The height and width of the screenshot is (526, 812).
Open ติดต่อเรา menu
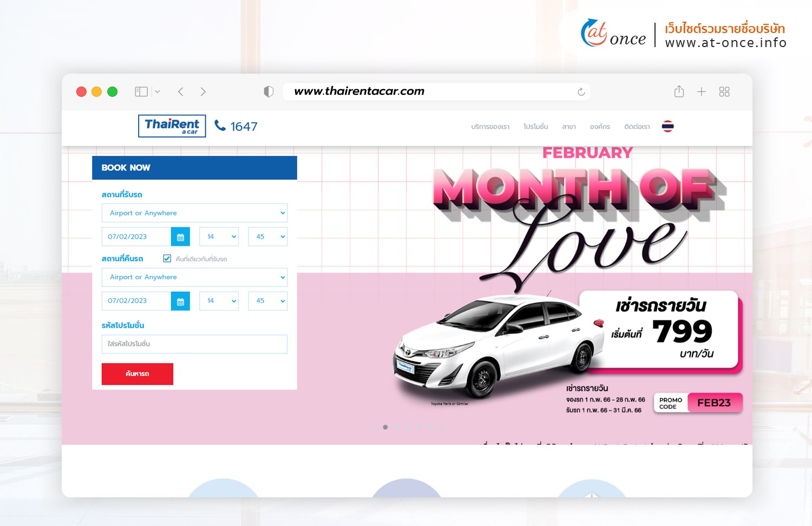coord(637,127)
